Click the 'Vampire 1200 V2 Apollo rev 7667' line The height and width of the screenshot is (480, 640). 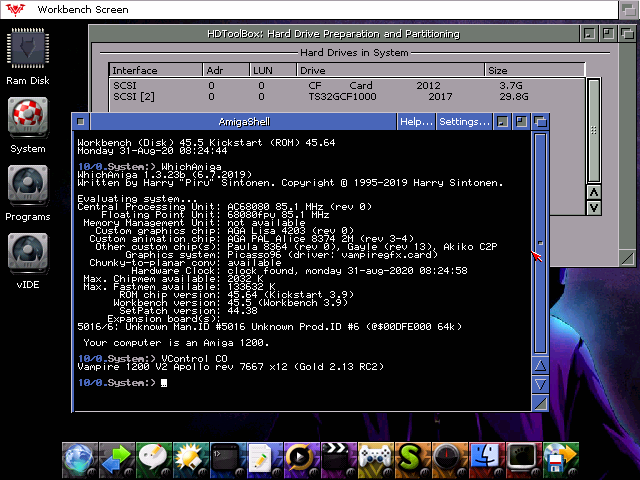[x=231, y=367]
